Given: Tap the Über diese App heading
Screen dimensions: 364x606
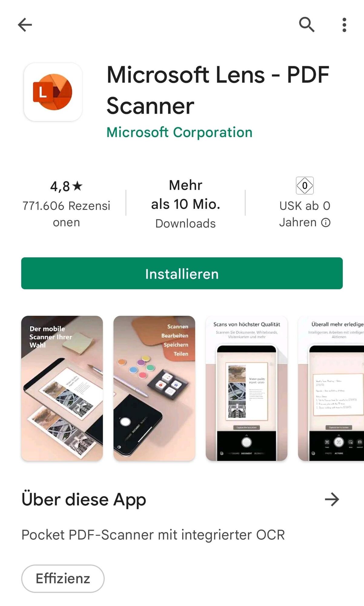Looking at the screenshot, I should point(84,500).
